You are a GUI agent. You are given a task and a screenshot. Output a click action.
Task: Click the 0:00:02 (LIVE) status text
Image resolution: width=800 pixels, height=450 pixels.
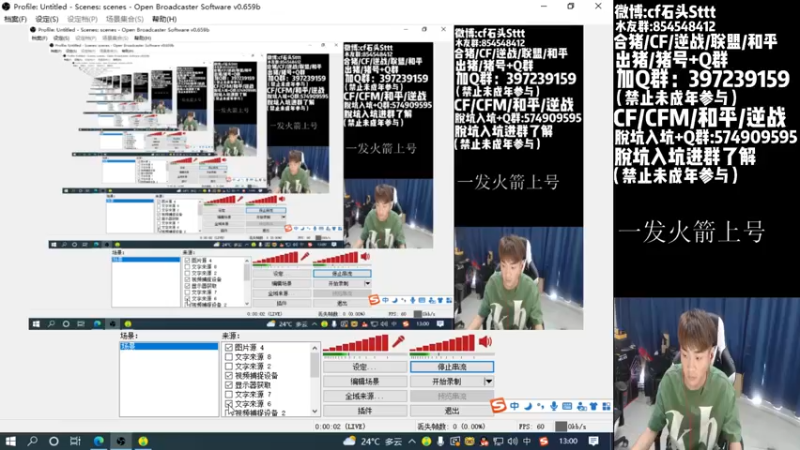pos(340,427)
